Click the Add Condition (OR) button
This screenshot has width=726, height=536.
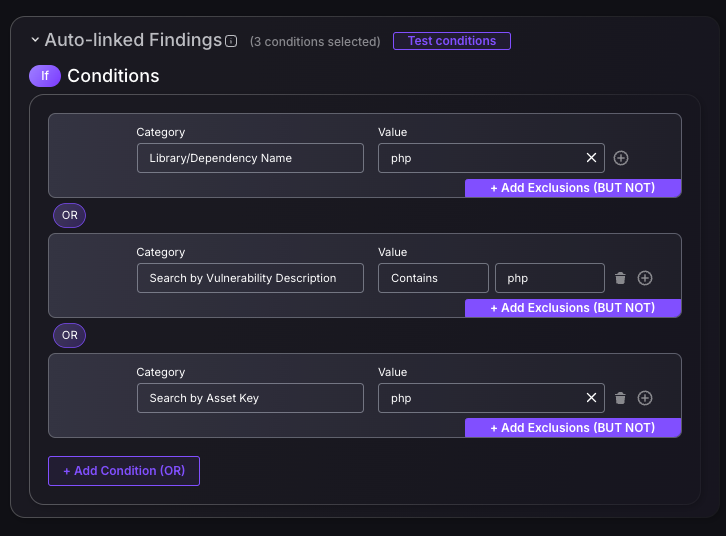(x=124, y=471)
